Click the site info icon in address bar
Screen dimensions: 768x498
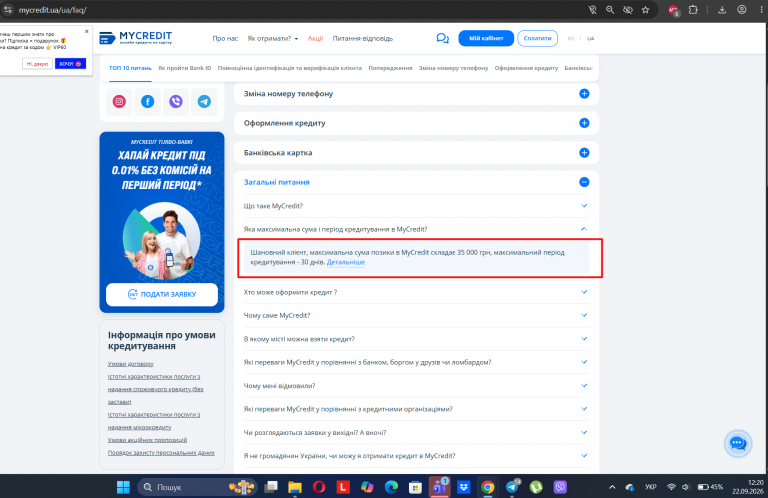8,10
